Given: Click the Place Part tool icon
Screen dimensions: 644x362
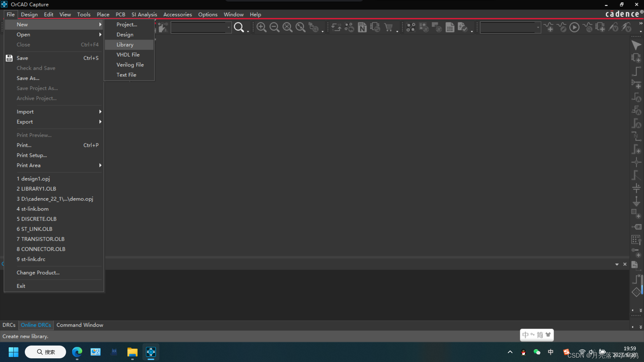Looking at the screenshot, I should pos(636,58).
